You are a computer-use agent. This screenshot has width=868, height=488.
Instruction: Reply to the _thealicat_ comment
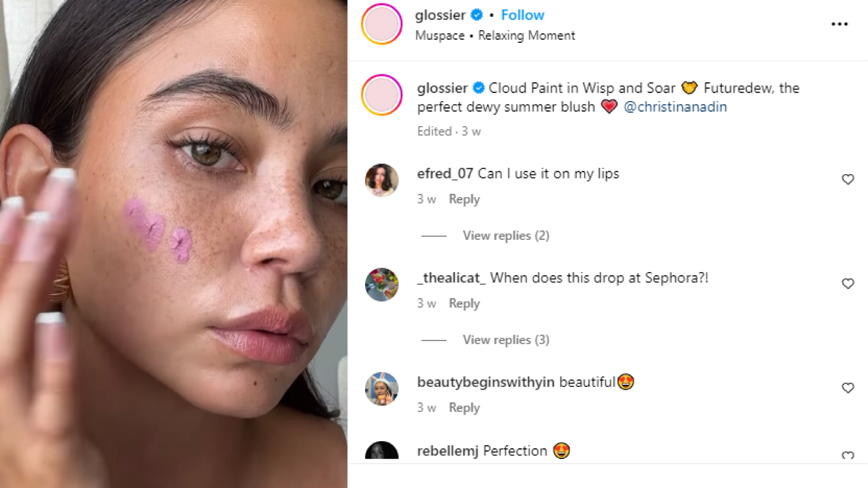464,303
